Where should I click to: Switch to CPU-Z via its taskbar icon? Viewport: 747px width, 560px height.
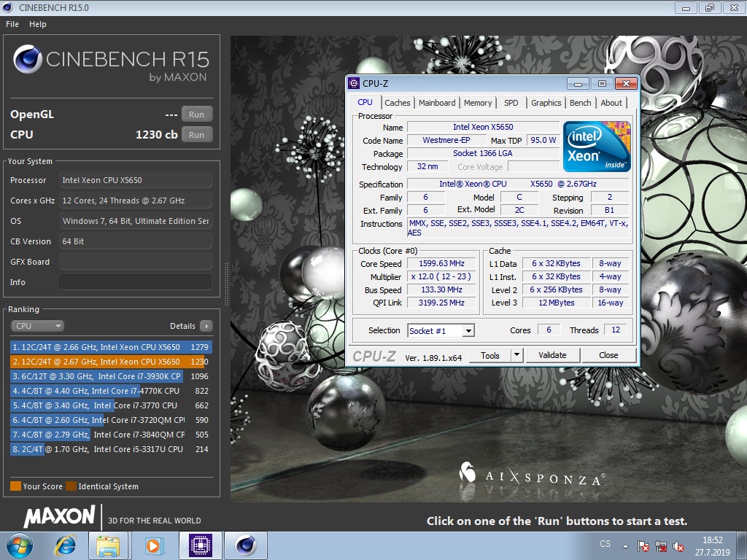(x=200, y=545)
